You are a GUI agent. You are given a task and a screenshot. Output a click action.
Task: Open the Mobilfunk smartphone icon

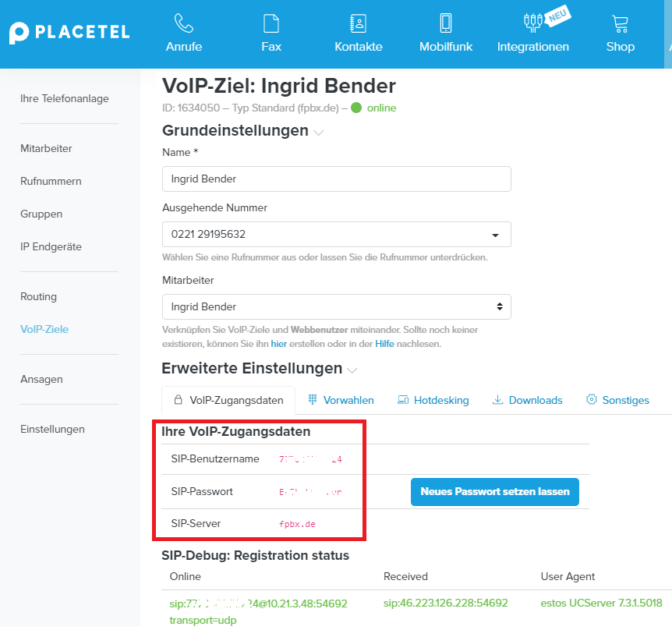coord(446,23)
